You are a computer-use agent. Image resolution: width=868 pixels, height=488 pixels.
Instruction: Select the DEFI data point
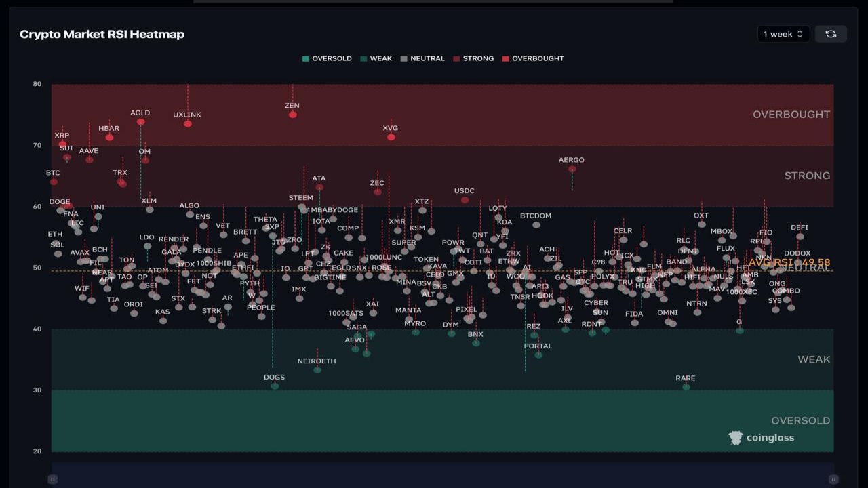[800, 237]
